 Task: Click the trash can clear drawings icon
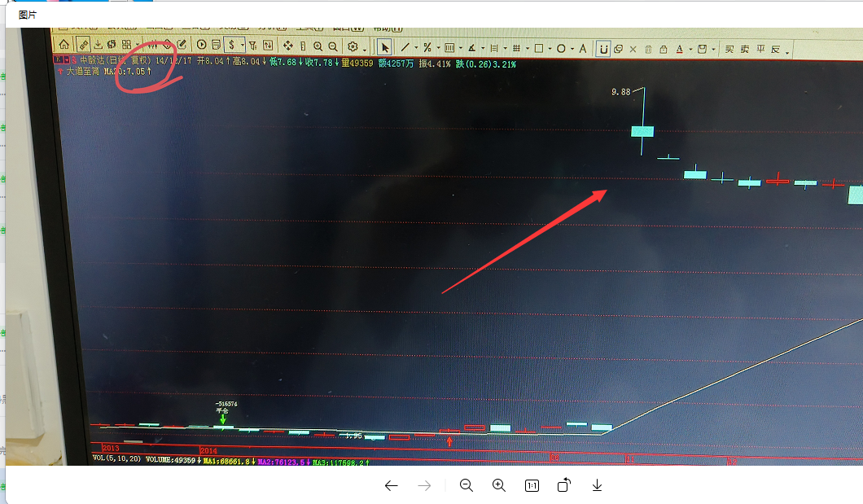point(648,50)
